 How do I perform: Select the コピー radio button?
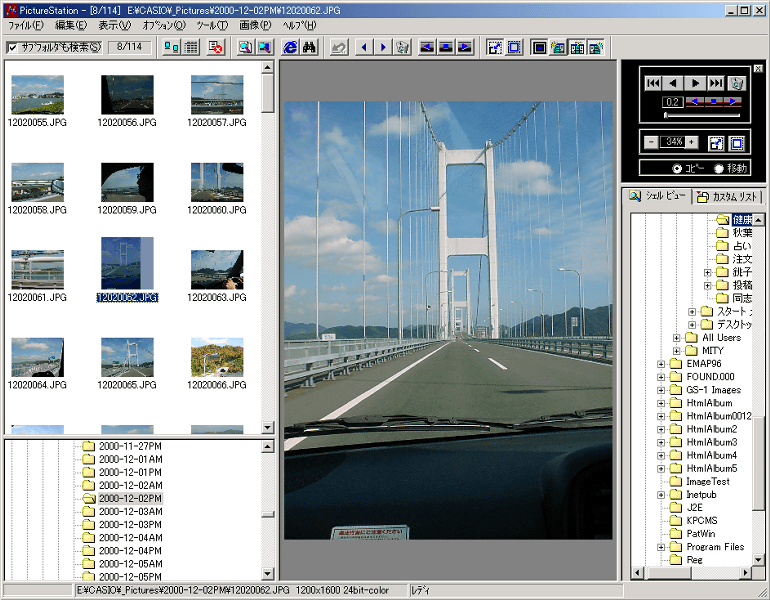click(677, 168)
